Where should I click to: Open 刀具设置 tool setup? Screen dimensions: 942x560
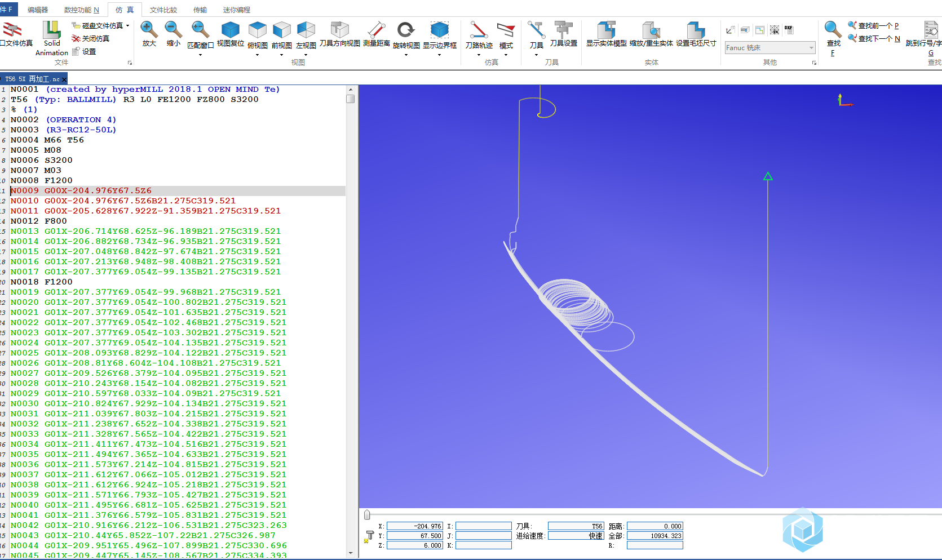563,29
